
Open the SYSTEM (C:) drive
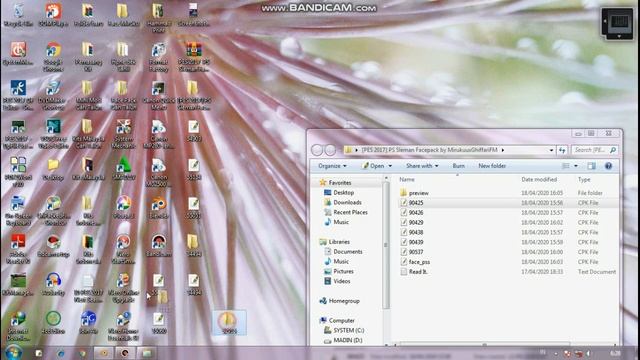click(x=348, y=331)
